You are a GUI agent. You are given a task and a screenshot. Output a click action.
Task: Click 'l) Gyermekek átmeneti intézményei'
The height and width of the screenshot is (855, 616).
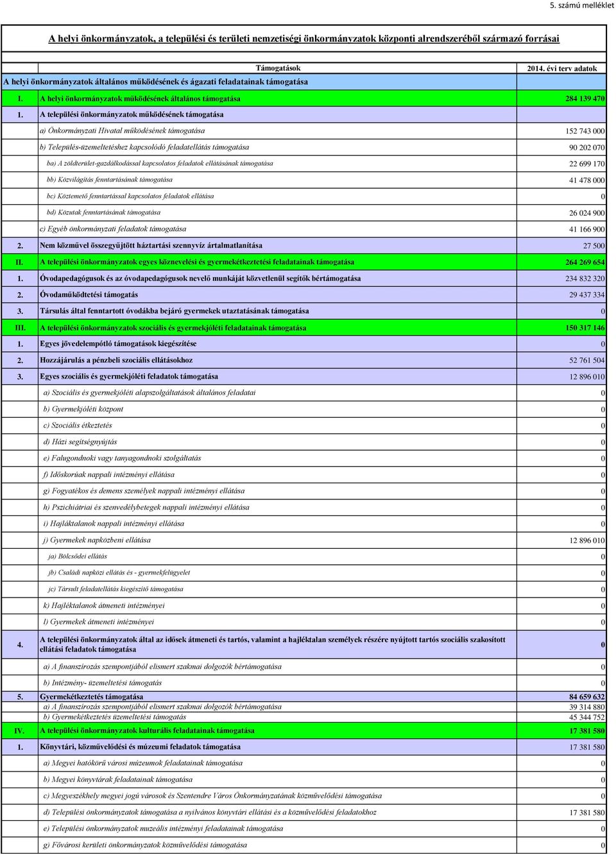point(99,621)
